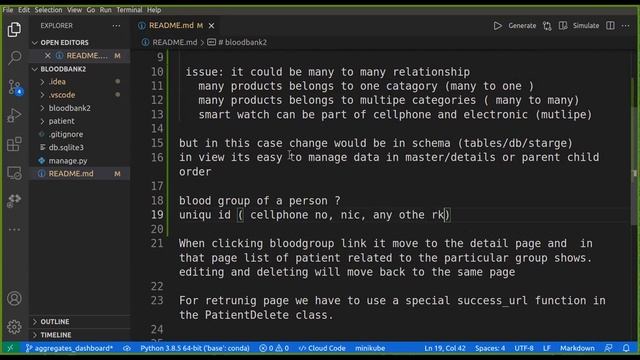Open the Manage gear icon
The height and width of the screenshot is (360, 640).
click(x=14, y=327)
